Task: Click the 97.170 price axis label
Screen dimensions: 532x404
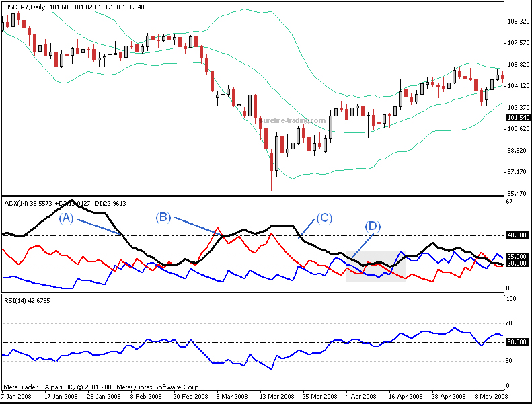Action: [518, 172]
